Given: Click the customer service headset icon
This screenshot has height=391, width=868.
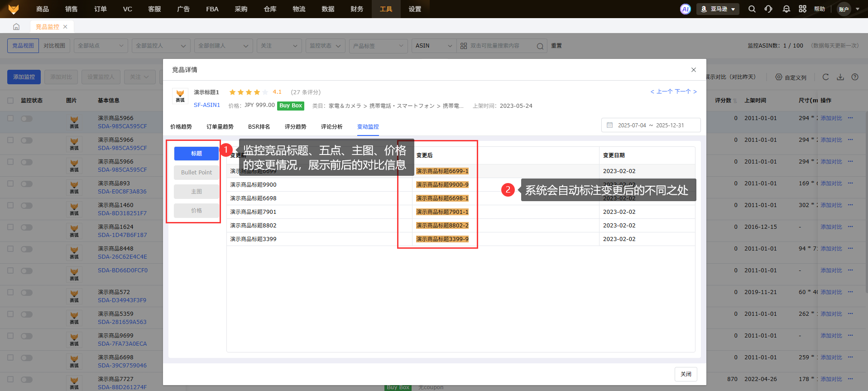Looking at the screenshot, I should tap(768, 9).
